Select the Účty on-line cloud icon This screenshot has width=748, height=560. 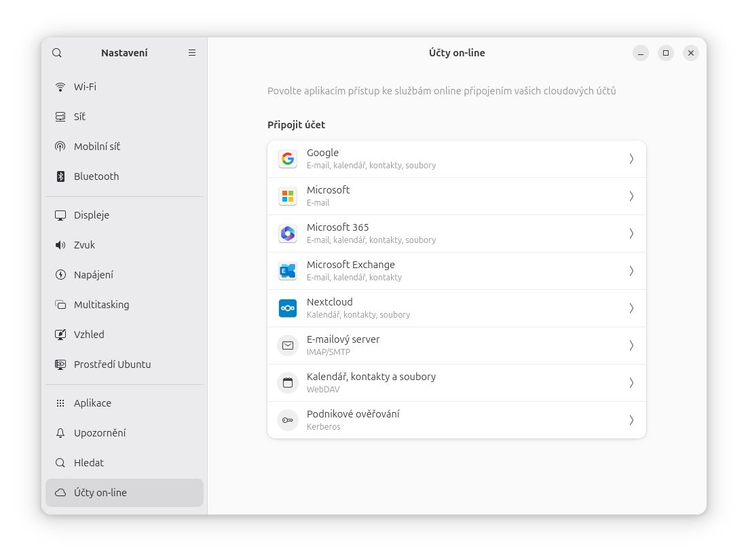[60, 493]
